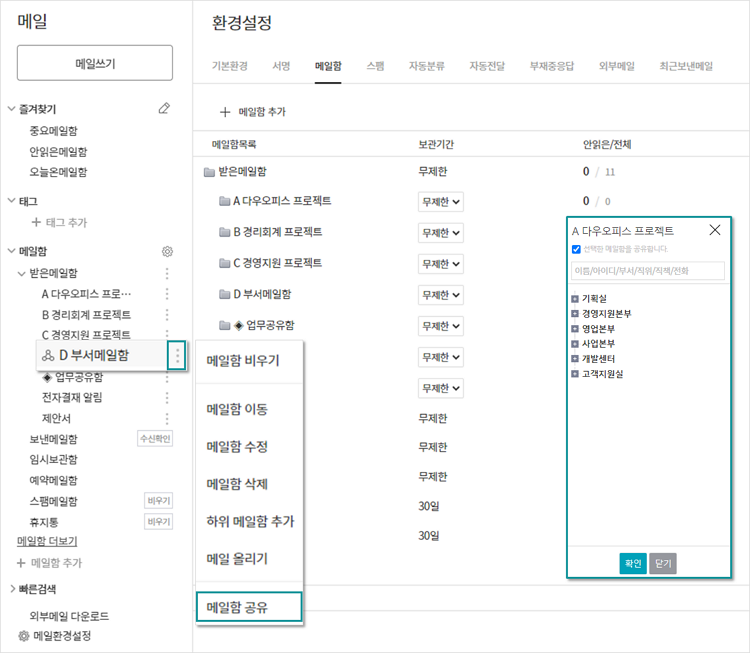Expand the 기획실 department node
The width and height of the screenshot is (750, 653).
click(x=575, y=299)
